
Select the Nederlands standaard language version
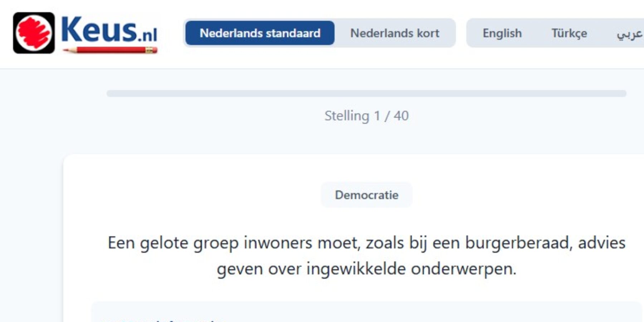260,33
